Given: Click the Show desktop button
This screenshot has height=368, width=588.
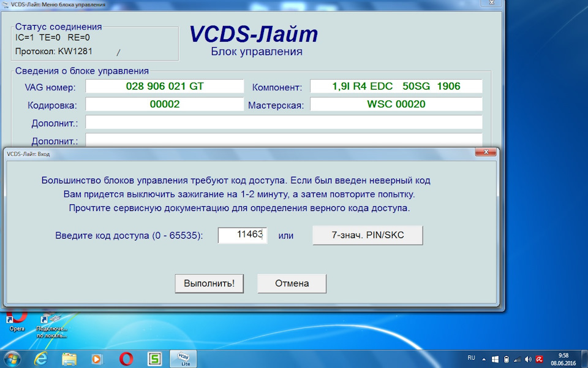Looking at the screenshot, I should tap(584, 359).
